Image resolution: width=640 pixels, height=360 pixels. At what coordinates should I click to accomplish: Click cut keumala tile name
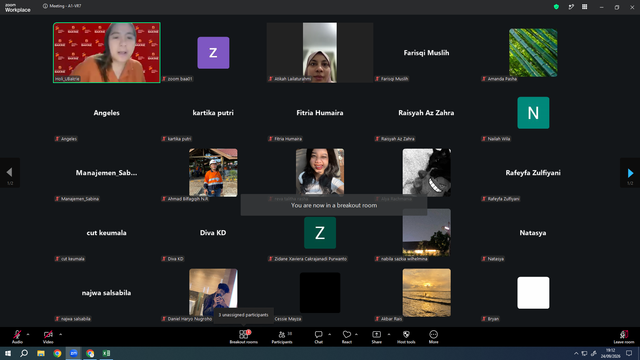107,233
